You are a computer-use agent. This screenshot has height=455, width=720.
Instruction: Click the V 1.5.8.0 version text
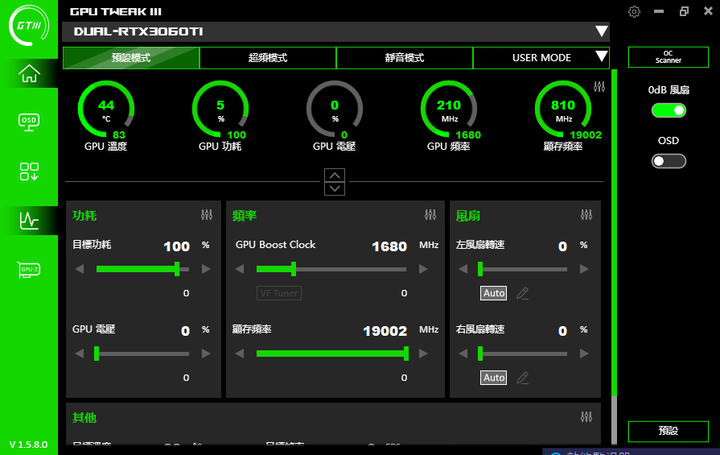point(28,444)
